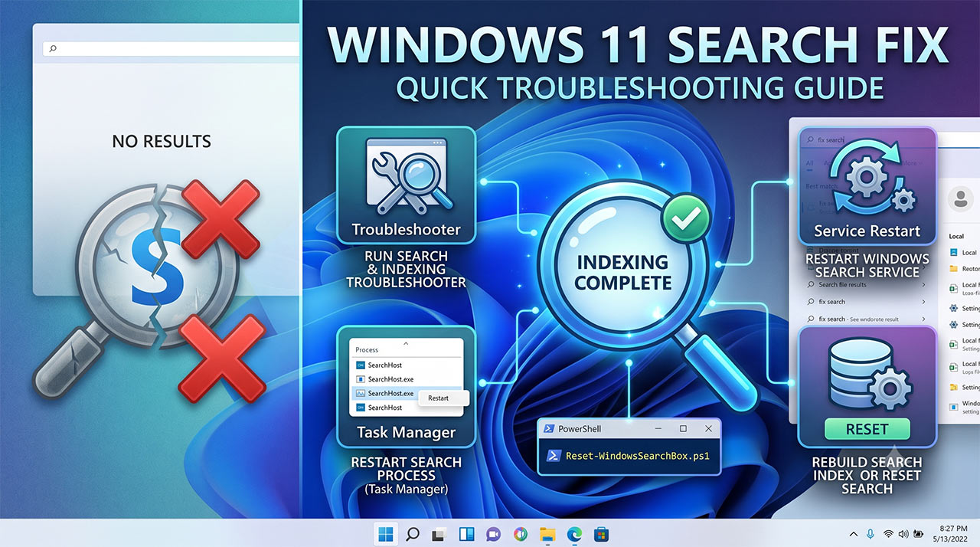The image size is (980, 547).
Task: Click the Process column header
Action: pos(367,349)
